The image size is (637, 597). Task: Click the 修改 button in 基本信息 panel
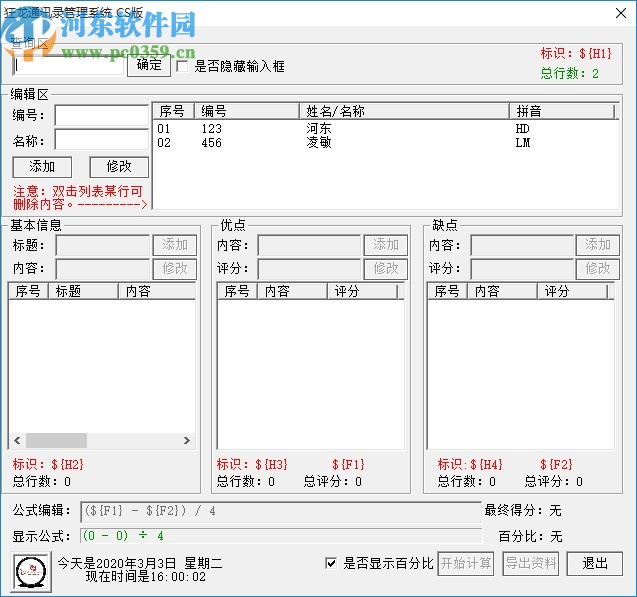click(x=175, y=268)
